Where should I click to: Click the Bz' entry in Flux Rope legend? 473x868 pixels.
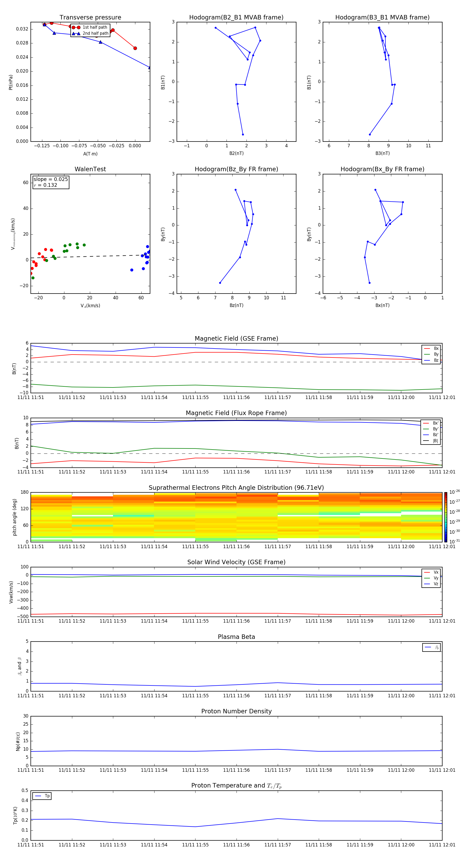pos(431,435)
